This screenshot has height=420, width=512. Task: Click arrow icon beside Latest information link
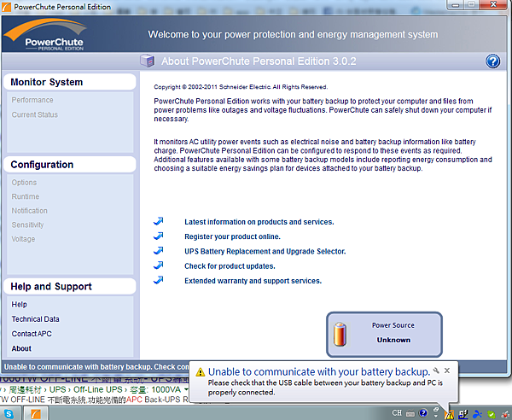[x=159, y=221]
